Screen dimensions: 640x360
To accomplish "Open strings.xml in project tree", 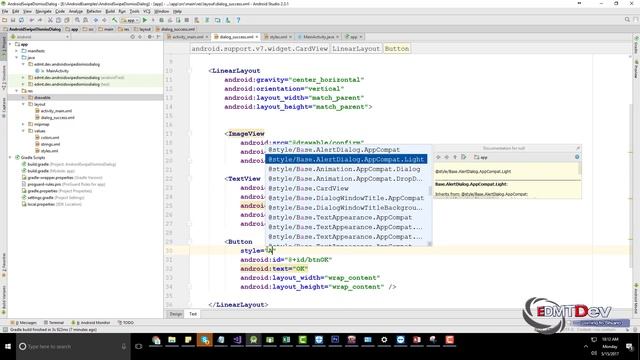I will [x=51, y=144].
